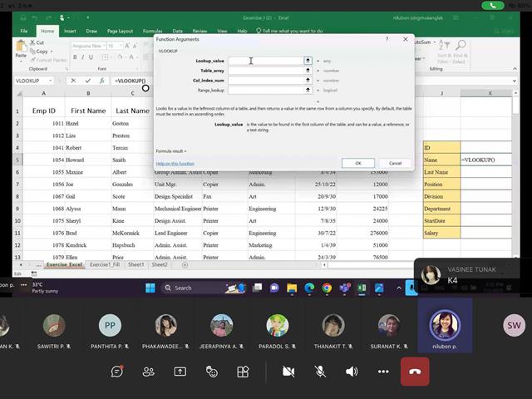
Task: Switch to the Draw ribbon tab
Action: [91, 31]
